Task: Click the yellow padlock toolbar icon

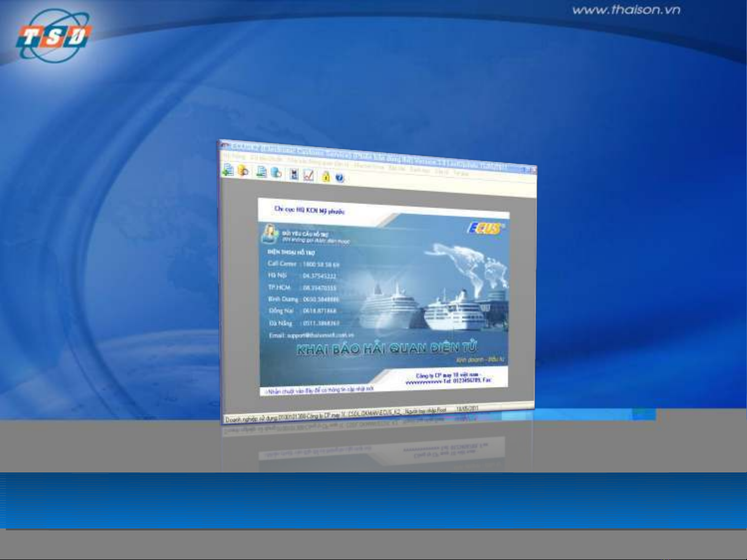Action: 326,177
